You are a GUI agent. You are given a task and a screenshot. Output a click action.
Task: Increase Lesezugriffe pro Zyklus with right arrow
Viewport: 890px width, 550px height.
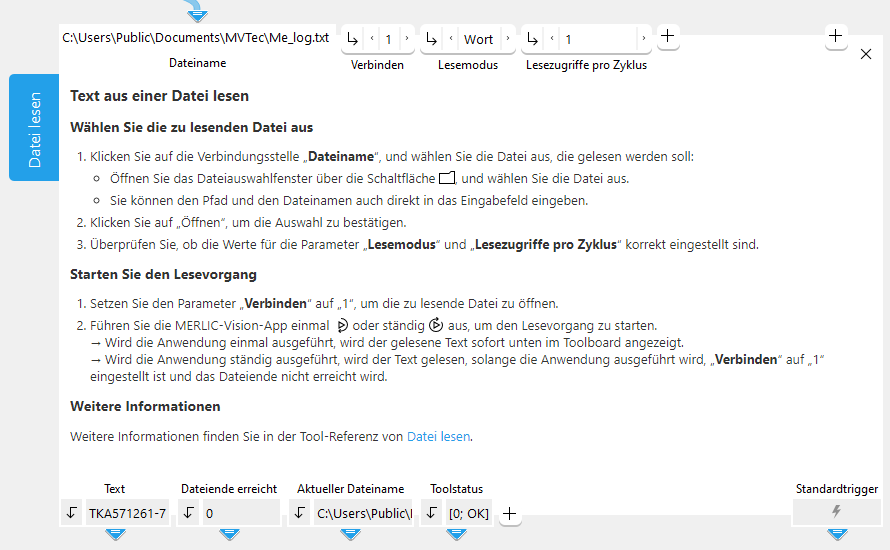pos(643,39)
